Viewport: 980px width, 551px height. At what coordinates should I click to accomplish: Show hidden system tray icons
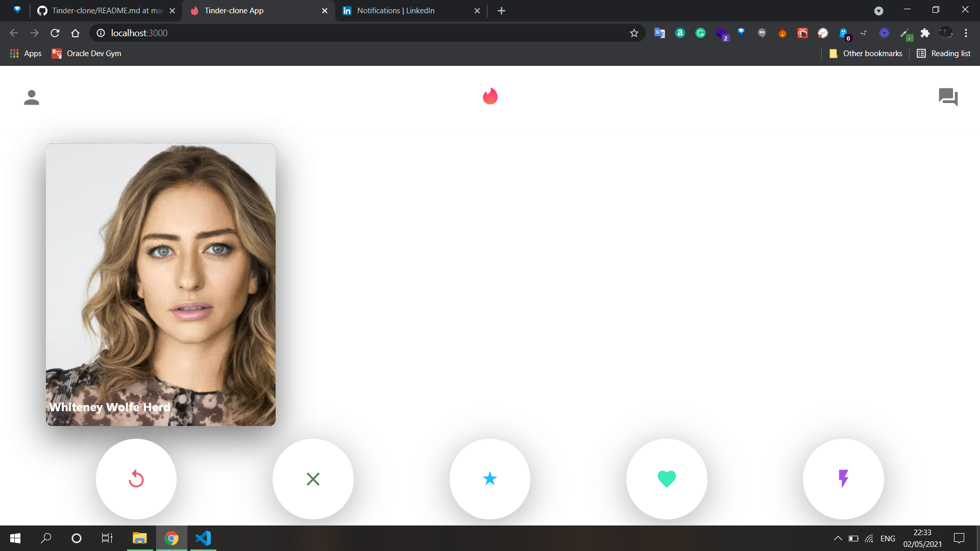point(838,538)
